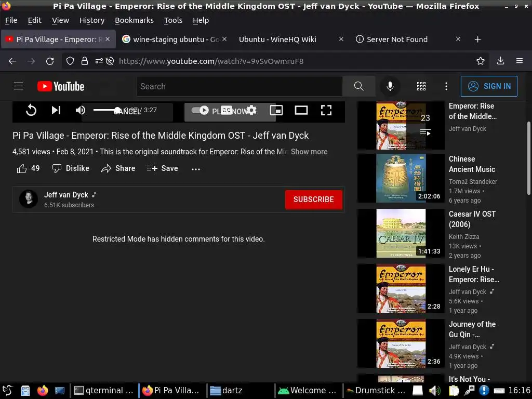
Task: Open the YouTube apps grid
Action: pos(421,87)
